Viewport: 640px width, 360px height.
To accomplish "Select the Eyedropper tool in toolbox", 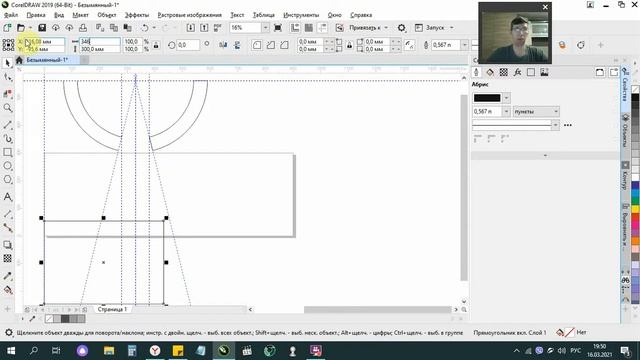I will (7, 276).
